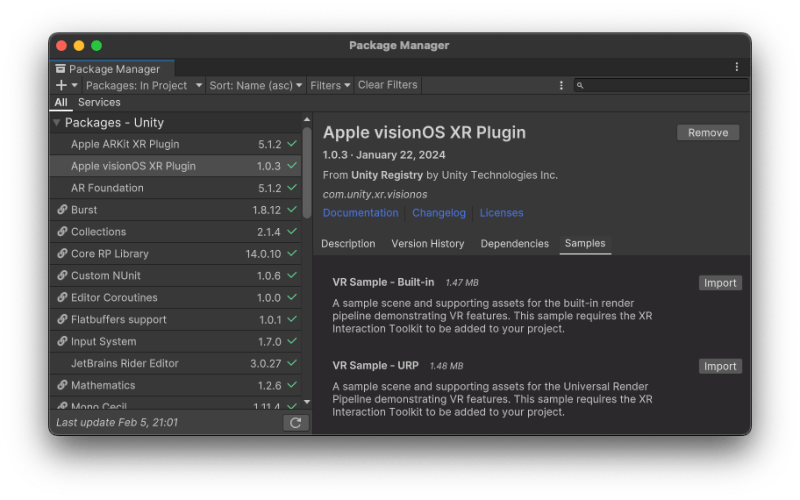Click package list scroll up arrow
The width and height of the screenshot is (800, 500).
pyautogui.click(x=307, y=119)
